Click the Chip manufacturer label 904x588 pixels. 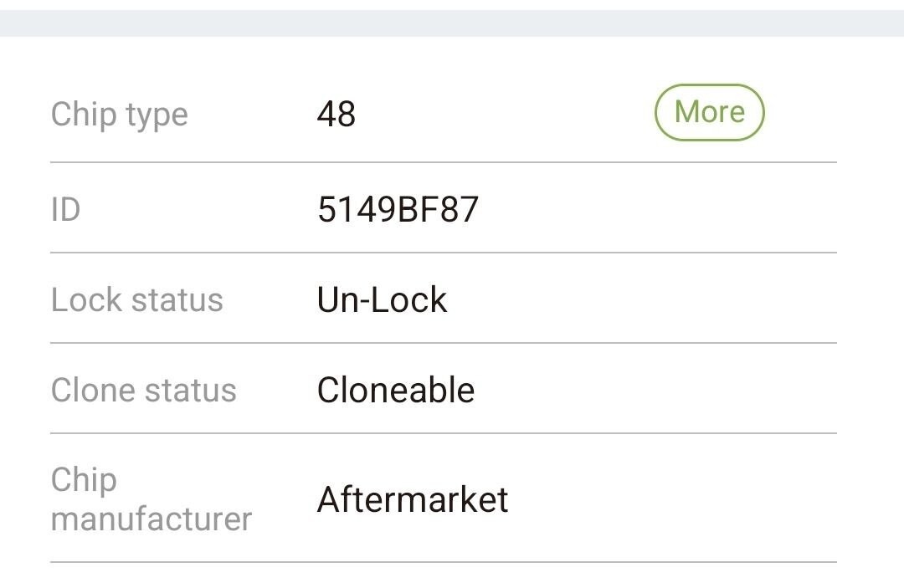tap(151, 499)
